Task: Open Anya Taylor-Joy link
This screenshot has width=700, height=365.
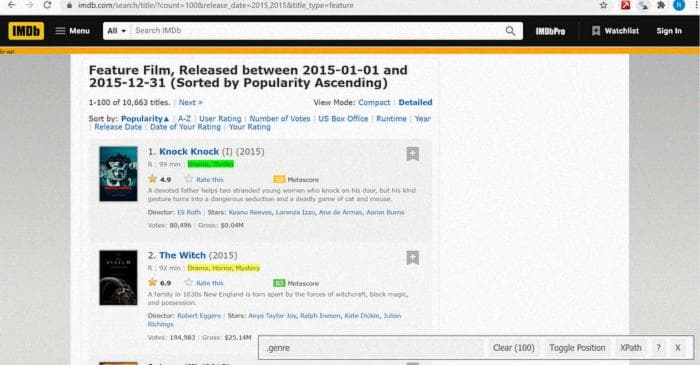Action: click(x=272, y=316)
